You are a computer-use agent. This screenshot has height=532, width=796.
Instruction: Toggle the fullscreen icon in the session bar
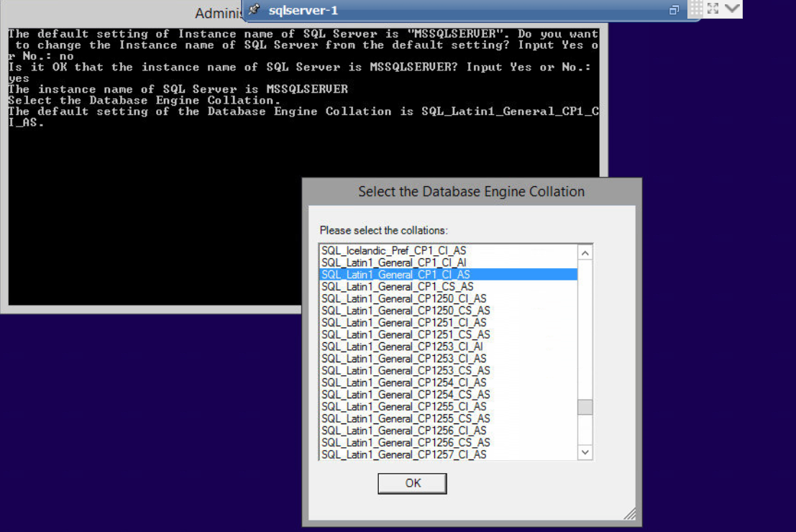tap(713, 9)
